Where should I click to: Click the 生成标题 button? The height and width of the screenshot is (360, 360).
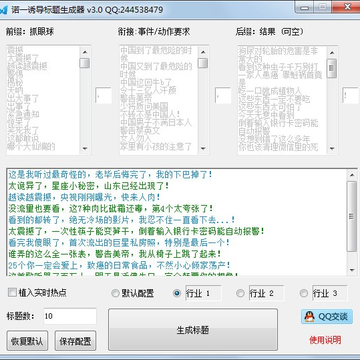193,330
